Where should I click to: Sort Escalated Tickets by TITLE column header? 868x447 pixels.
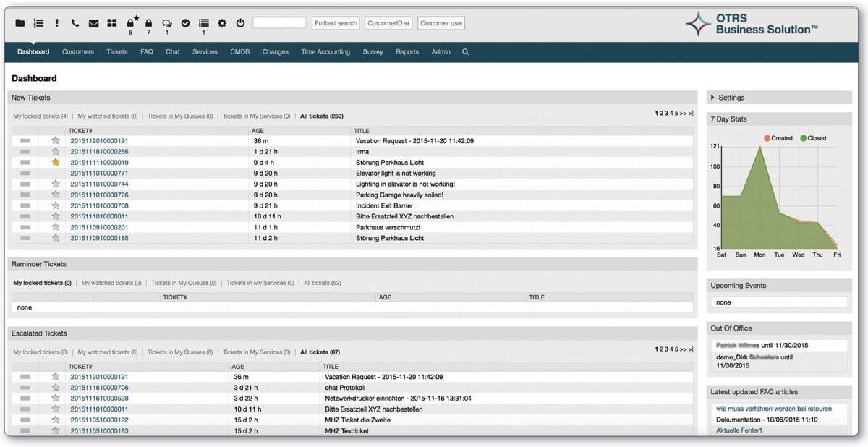coord(331,367)
